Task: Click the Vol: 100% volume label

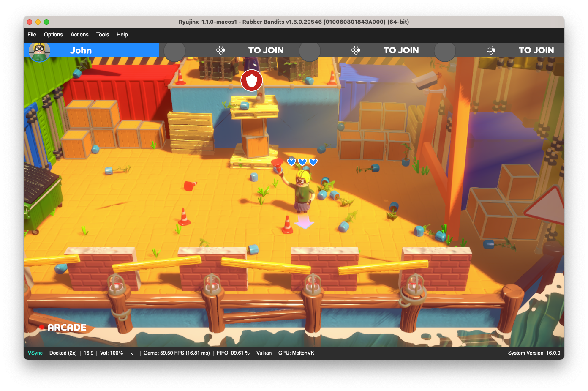Action: 112,353
